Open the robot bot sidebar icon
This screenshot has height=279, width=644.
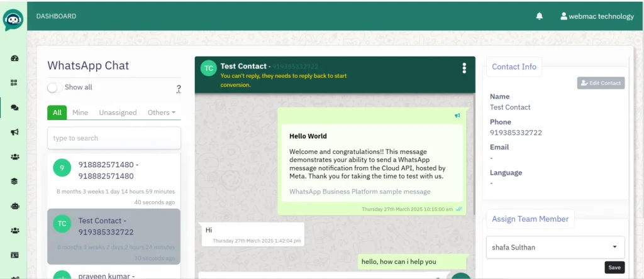(x=14, y=206)
